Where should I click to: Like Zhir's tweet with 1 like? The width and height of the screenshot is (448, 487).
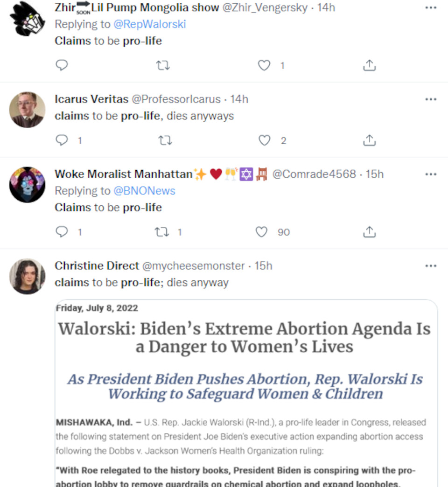pos(264,65)
